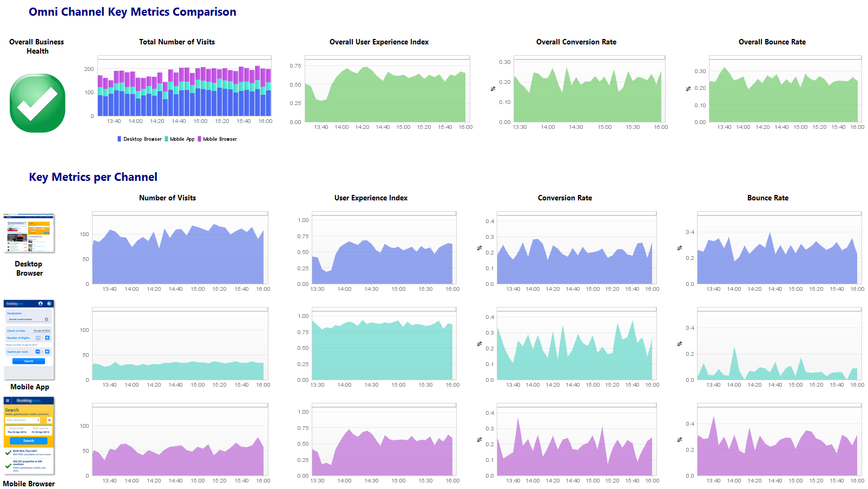Click the Mobile Browser row label
868x489 pixels.
tap(29, 484)
